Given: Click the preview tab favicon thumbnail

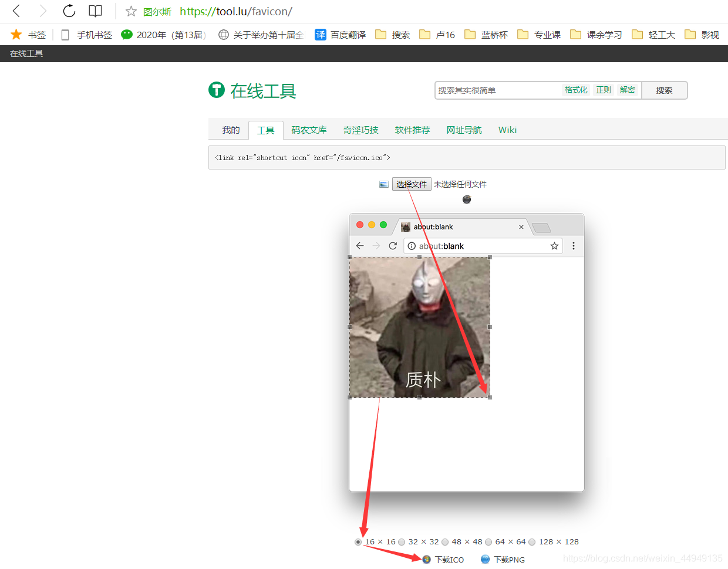Looking at the screenshot, I should click(406, 227).
